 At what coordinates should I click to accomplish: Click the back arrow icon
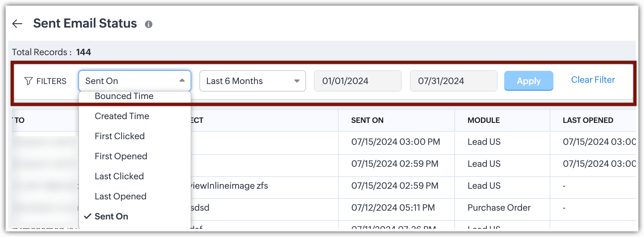[17, 24]
